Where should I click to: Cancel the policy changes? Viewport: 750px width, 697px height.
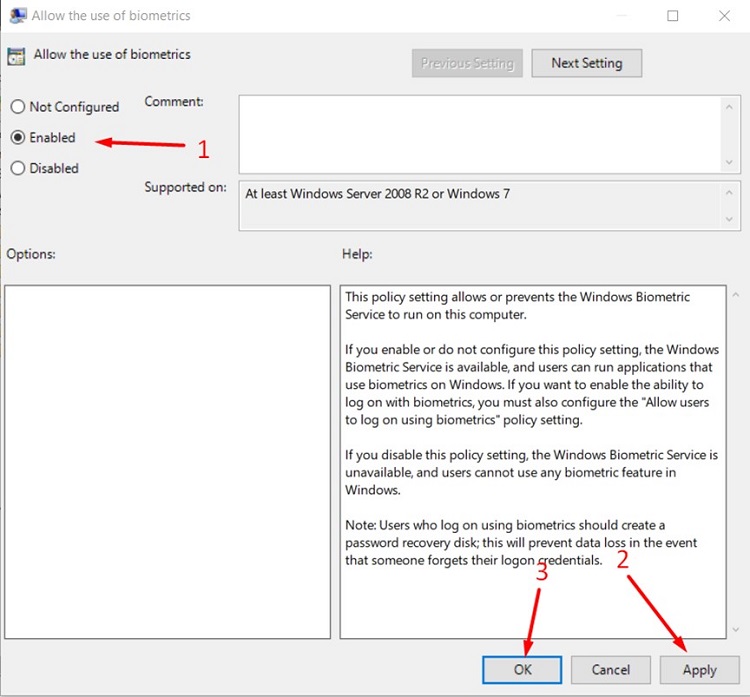[610, 670]
